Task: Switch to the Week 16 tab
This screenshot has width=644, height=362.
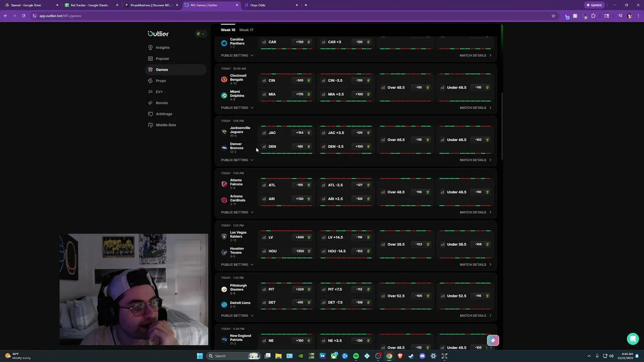Action: point(228,30)
